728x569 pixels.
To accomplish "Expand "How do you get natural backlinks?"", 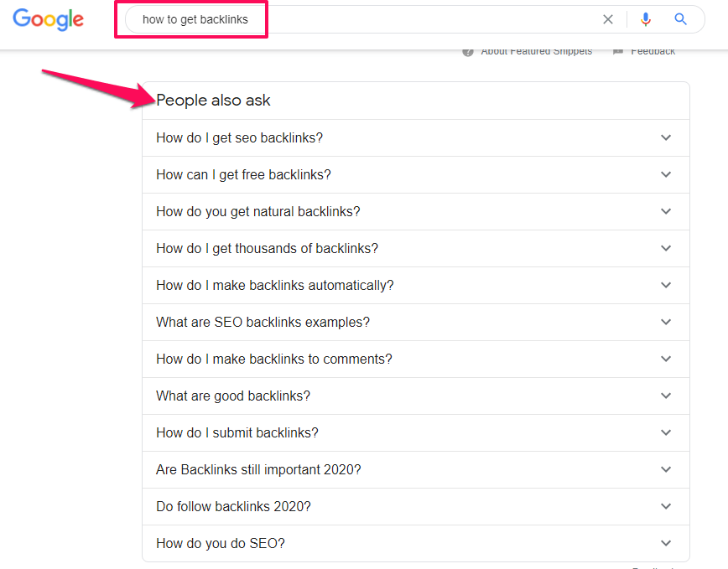I will coord(257,212).
